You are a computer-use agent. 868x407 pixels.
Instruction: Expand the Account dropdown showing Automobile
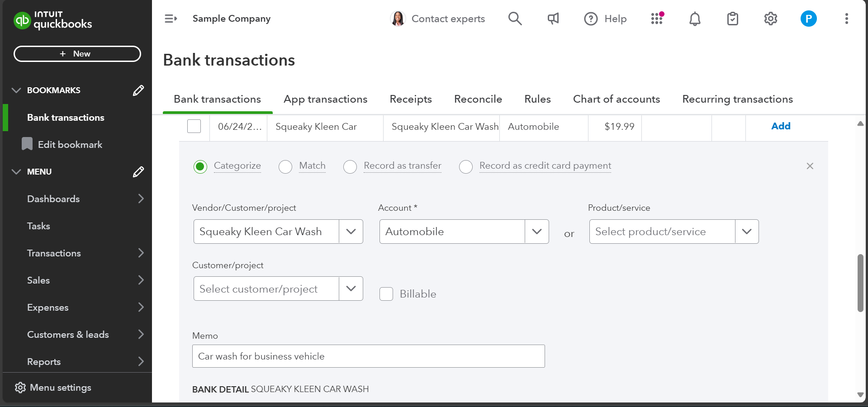coord(536,232)
